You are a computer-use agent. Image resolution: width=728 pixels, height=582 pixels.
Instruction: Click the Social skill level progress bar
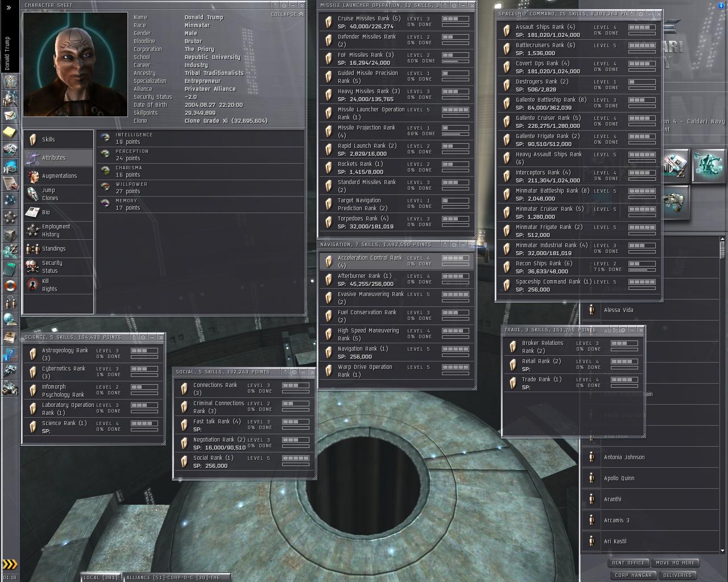(x=296, y=458)
